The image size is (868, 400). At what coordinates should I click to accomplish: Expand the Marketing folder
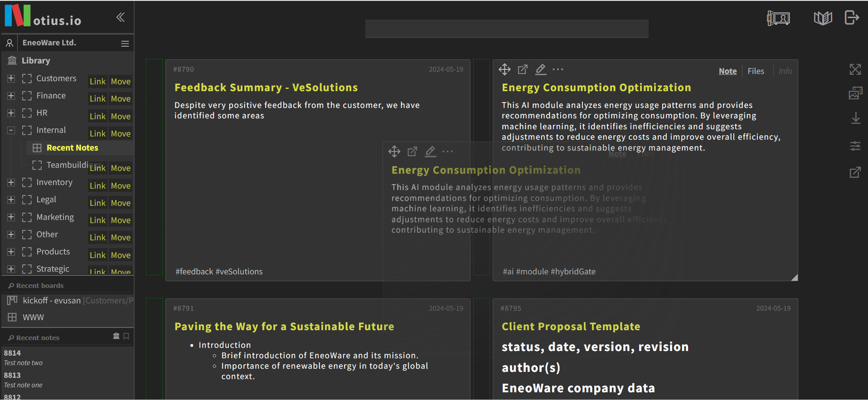[x=11, y=217]
